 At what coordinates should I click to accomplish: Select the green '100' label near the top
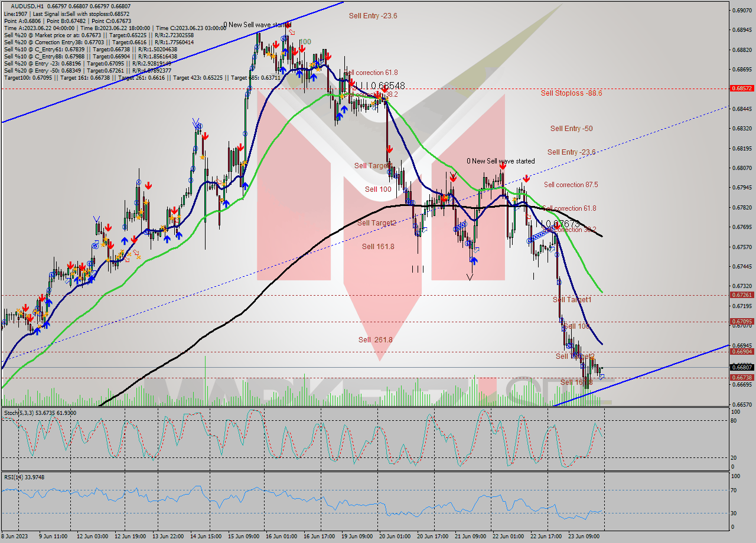point(305,42)
